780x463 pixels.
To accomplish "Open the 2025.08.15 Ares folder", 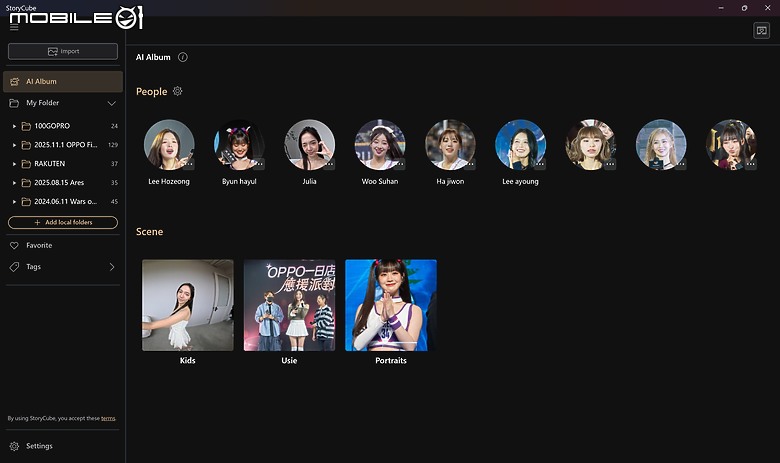I will click(x=65, y=183).
